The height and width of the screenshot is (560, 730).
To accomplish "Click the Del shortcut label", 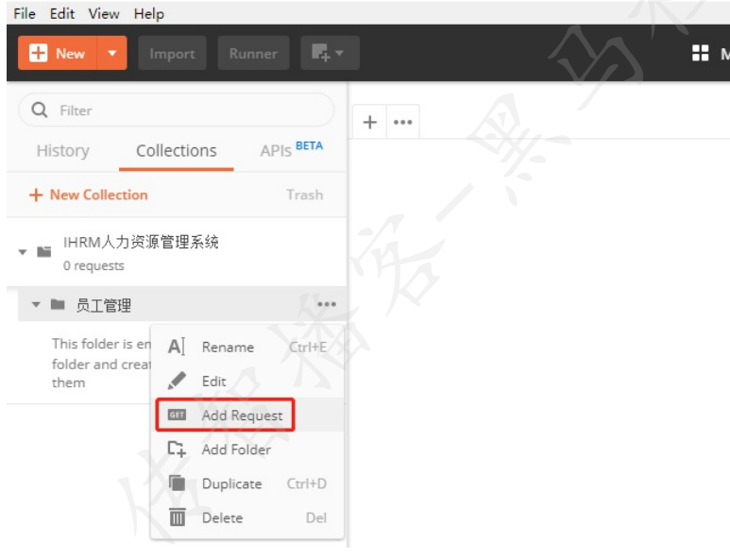I will coord(316,518).
